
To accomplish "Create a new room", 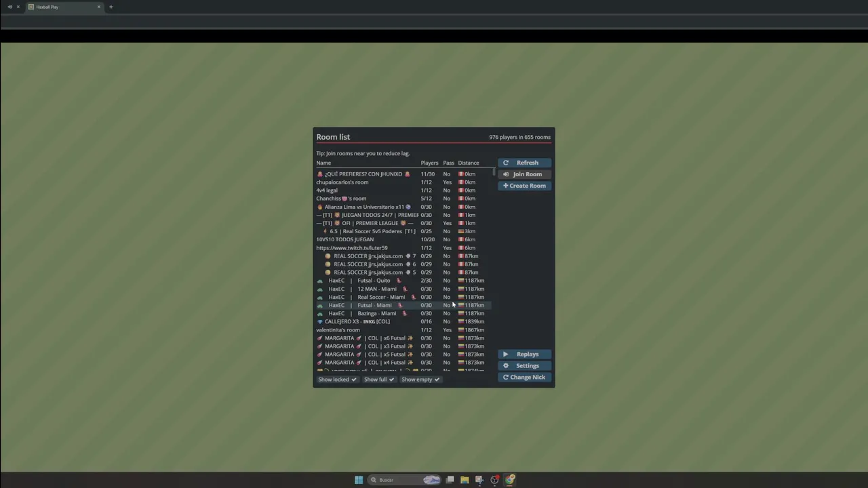I will coord(524,186).
